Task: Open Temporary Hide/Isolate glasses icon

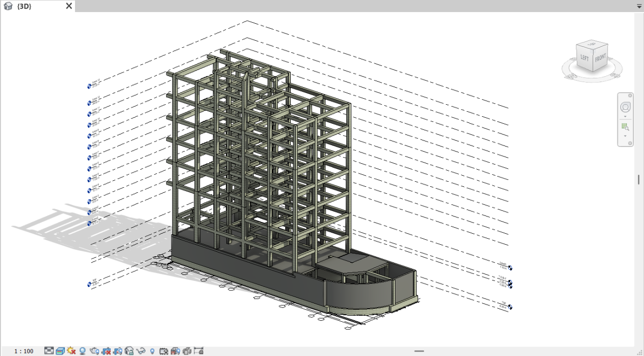Action: pyautogui.click(x=141, y=351)
